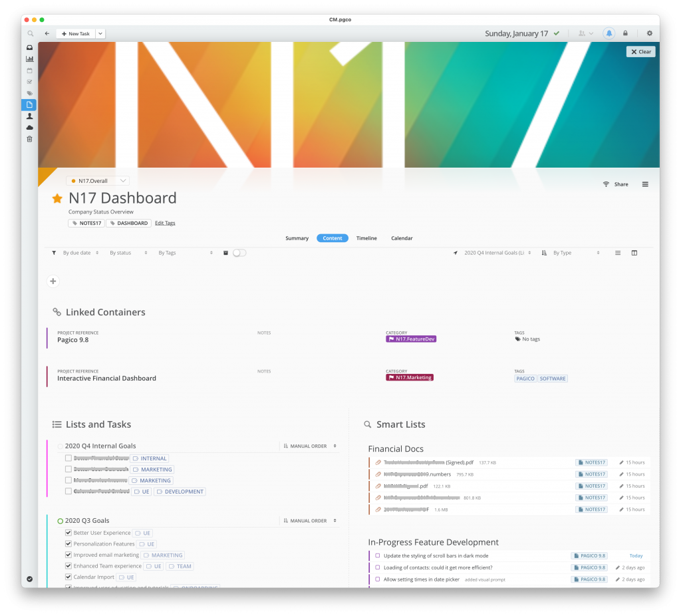Click the orange star beside N17 Dashboard
The height and width of the screenshot is (616, 681).
(57, 198)
